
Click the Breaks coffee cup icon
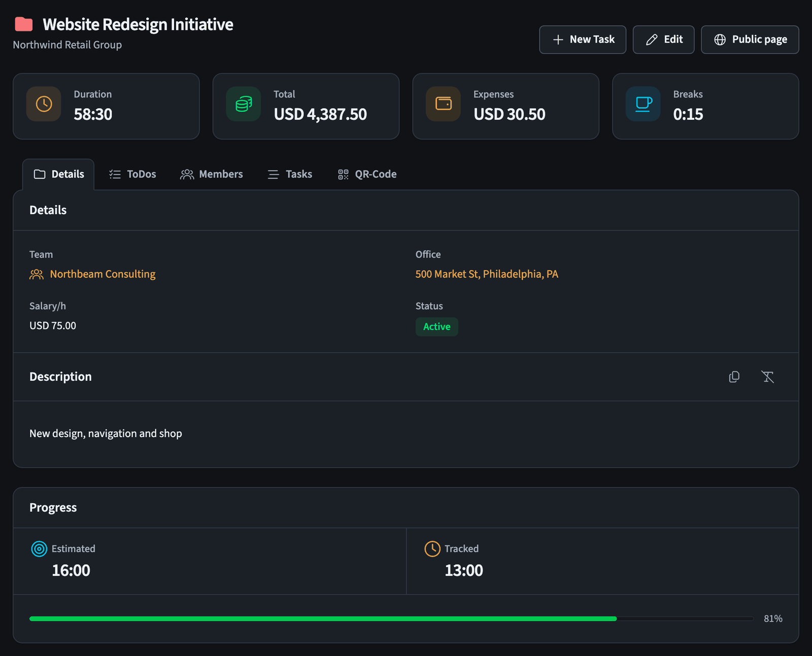644,104
